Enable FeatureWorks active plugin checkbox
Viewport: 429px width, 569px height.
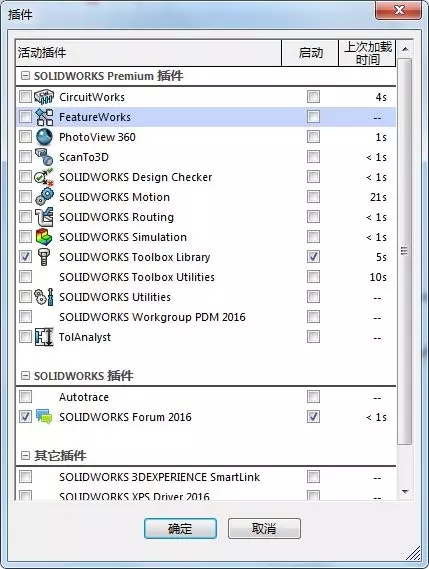point(25,117)
